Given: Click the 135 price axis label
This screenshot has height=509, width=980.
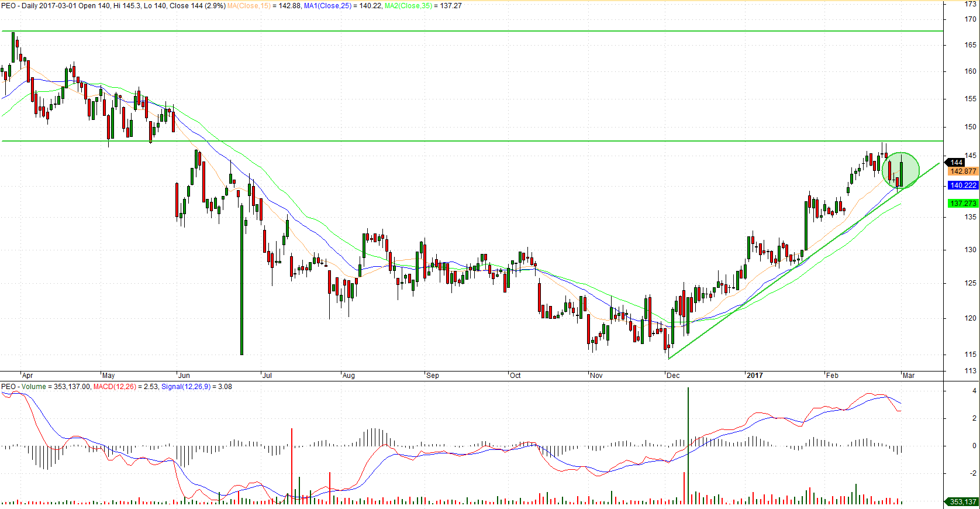Looking at the screenshot, I should (971, 217).
